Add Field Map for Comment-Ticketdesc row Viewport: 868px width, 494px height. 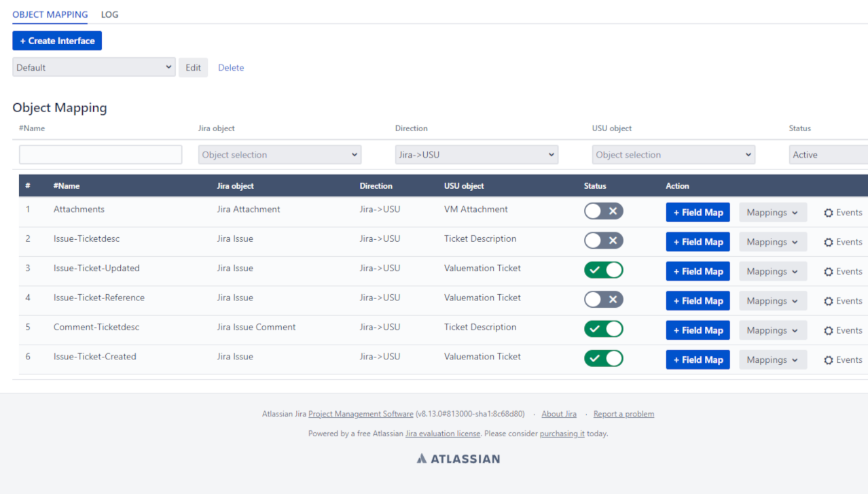point(698,330)
